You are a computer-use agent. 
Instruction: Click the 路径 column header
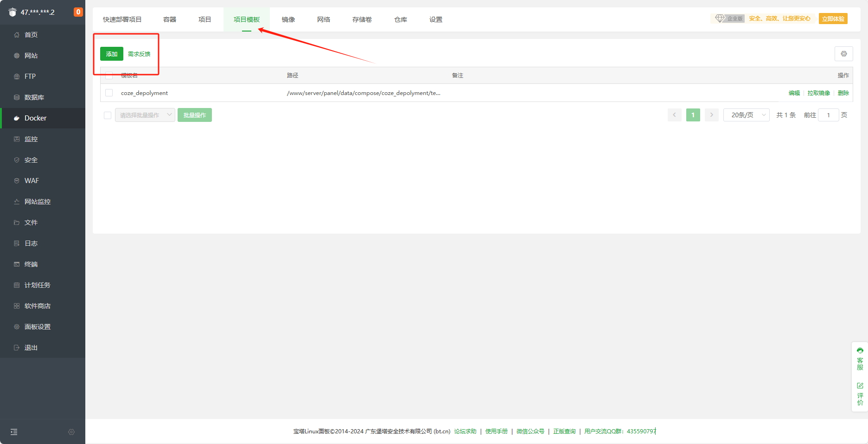pos(293,76)
